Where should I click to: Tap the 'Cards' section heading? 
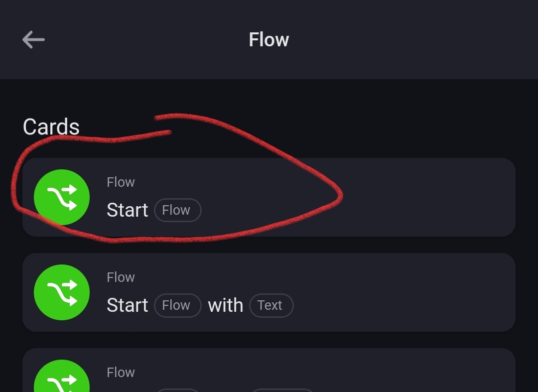coord(51,127)
